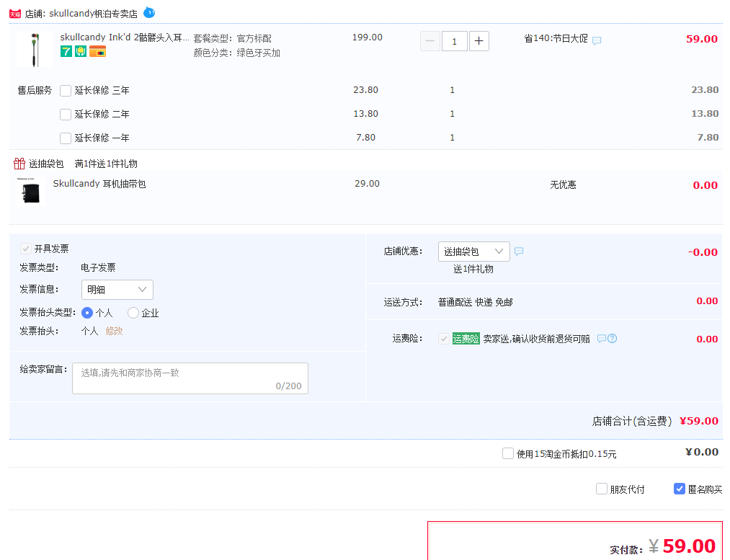Image resolution: width=730 pixels, height=560 pixels.
Task: Click the 店铺合计(含运费) ¥59.00 subtotal
Action: (x=655, y=422)
